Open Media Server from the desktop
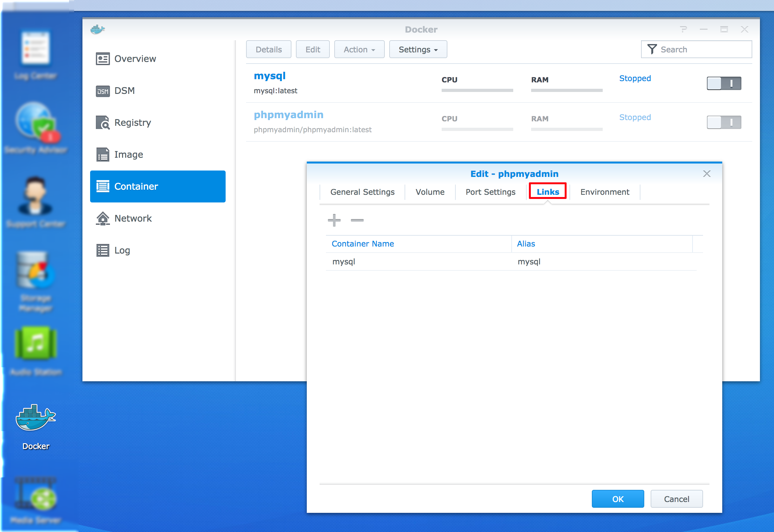Screen dimensions: 774x532 point(36,500)
